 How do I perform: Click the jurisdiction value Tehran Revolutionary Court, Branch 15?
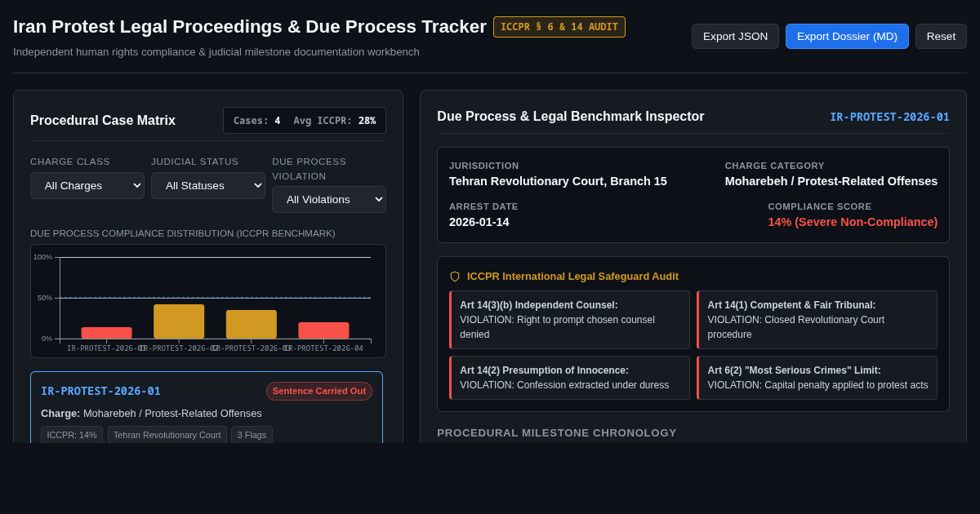[558, 181]
